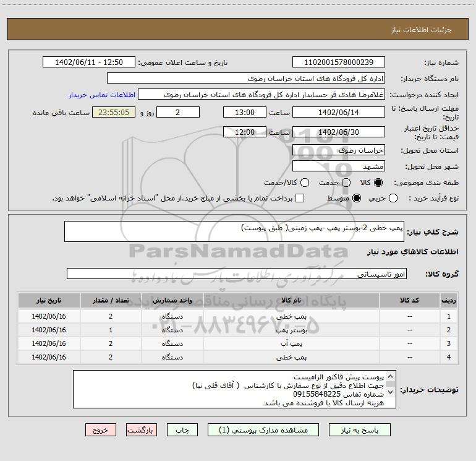476x461 pixels.
Task: Click پمپ خطی in row 4
Action: click(x=291, y=358)
